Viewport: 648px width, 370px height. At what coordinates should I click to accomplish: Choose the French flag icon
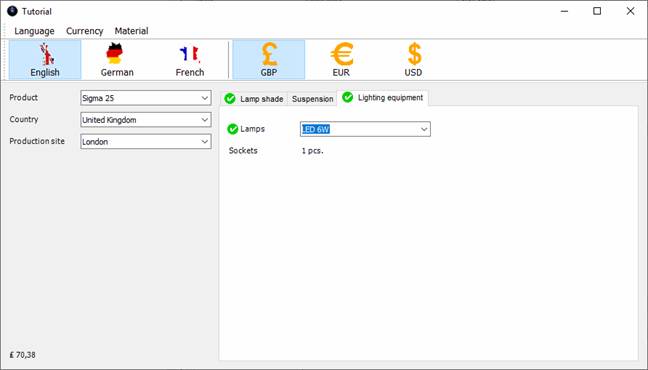click(190, 54)
